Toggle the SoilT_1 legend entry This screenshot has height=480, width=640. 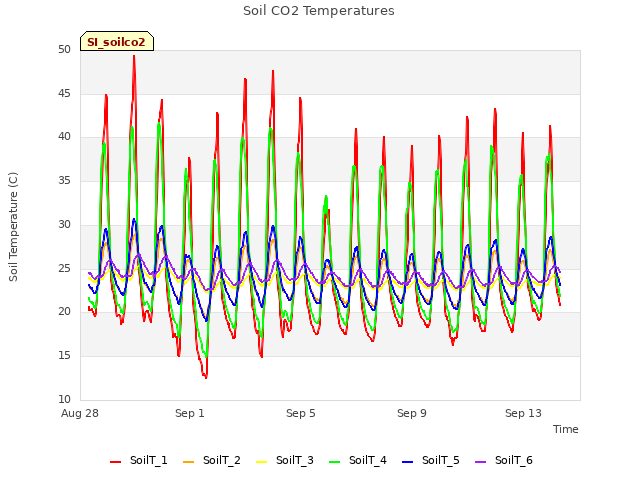coord(139,460)
